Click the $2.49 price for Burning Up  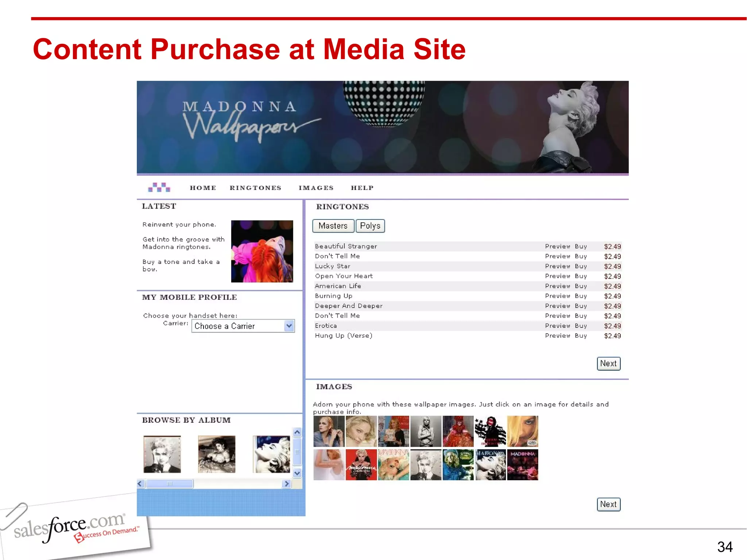point(612,296)
